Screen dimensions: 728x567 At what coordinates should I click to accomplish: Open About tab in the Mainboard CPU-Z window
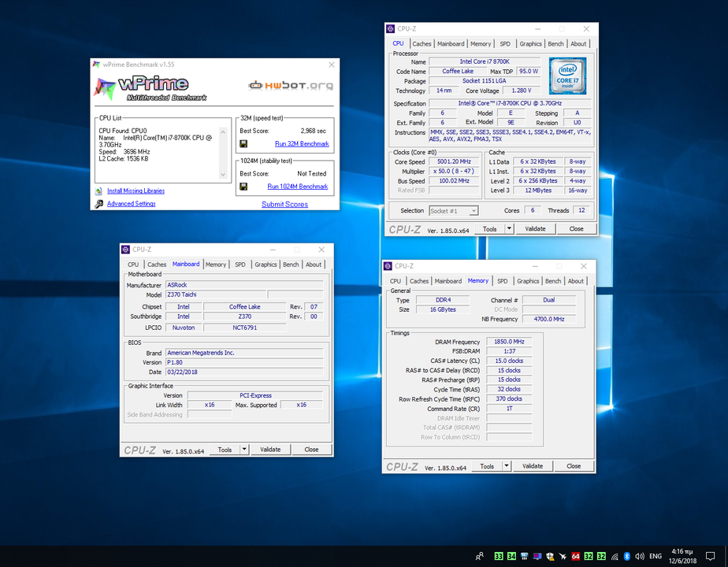(x=314, y=265)
